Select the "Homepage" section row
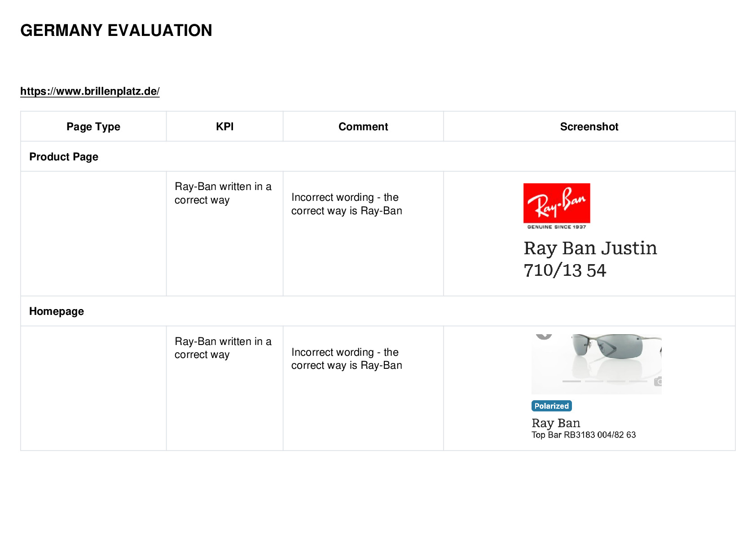This screenshot has height=535, width=756. point(378,311)
